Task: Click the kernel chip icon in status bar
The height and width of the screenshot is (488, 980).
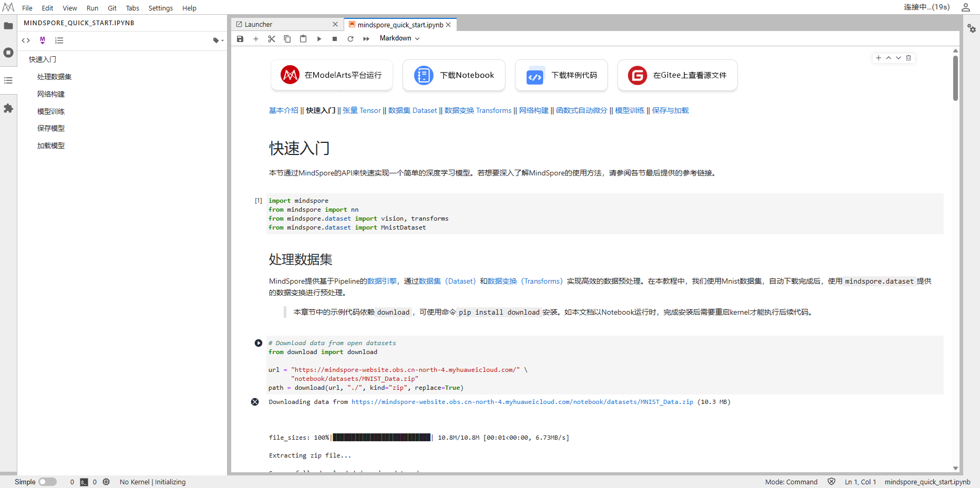Action: pos(106,482)
